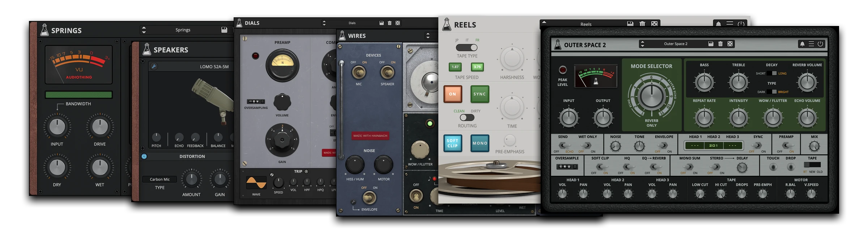
Task: Click the Made With Hainbach badge in Wires
Action: (x=370, y=136)
